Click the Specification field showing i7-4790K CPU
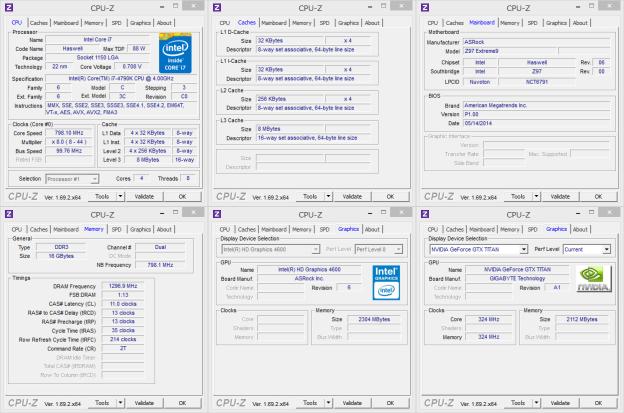 tap(121, 79)
